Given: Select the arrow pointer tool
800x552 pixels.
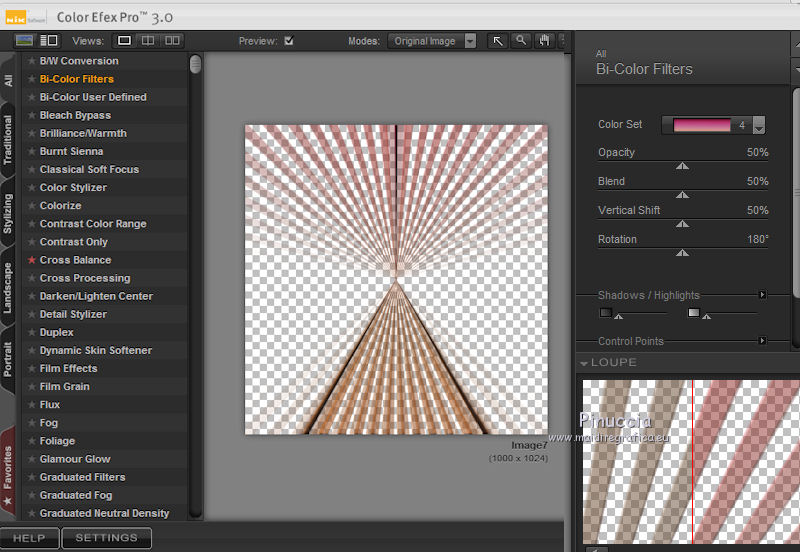Looking at the screenshot, I should 497,41.
